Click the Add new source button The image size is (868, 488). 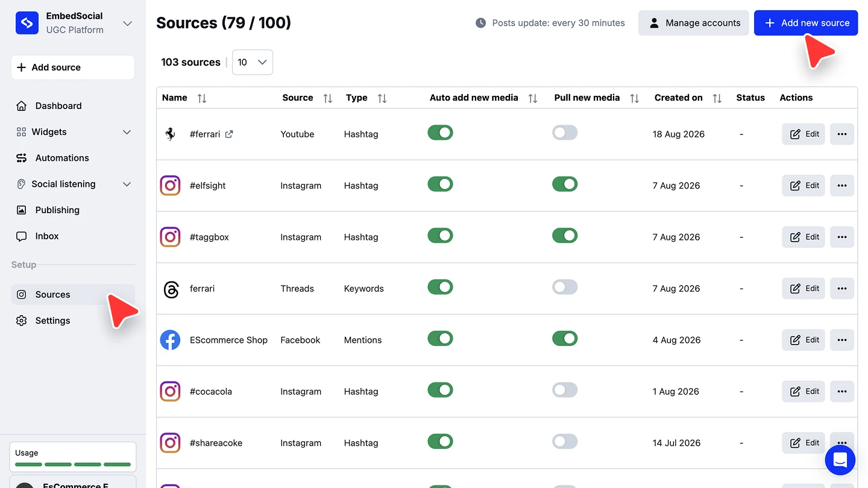coord(806,23)
